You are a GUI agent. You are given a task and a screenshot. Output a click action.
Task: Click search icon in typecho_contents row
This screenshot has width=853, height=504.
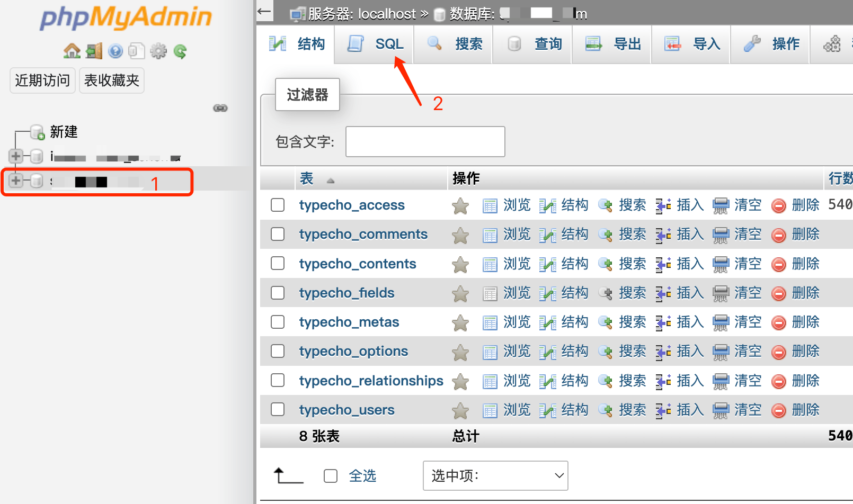tap(605, 264)
